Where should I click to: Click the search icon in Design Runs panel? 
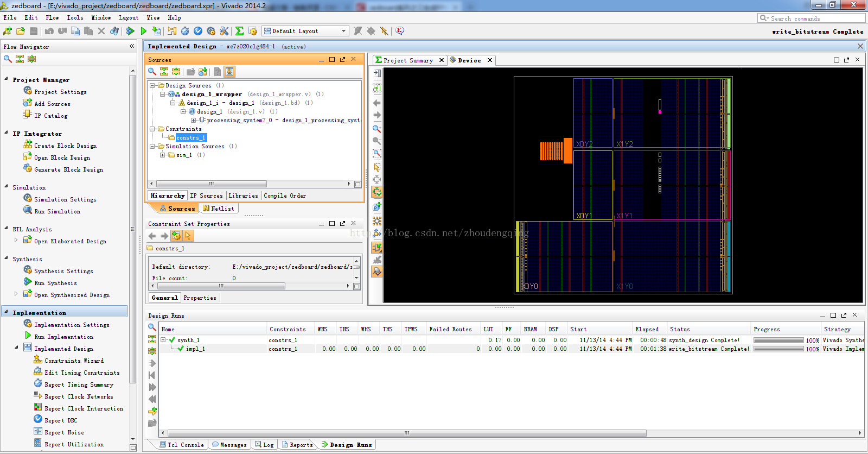(152, 327)
